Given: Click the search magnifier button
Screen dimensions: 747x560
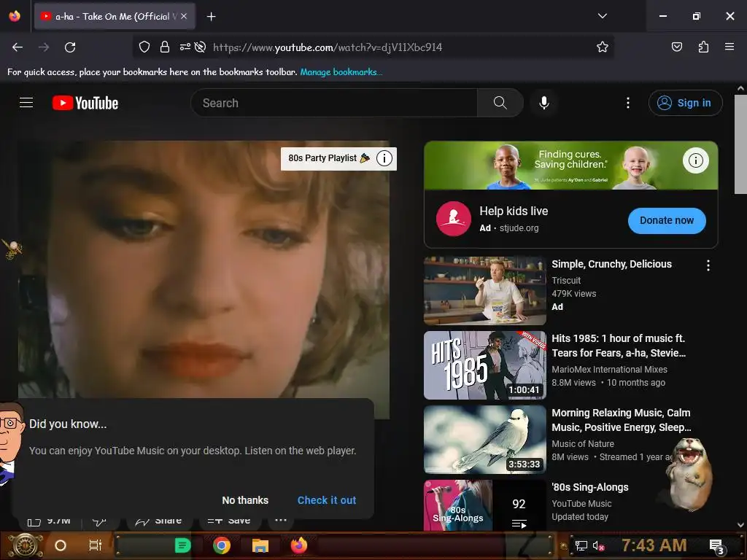Looking at the screenshot, I should click(x=500, y=103).
